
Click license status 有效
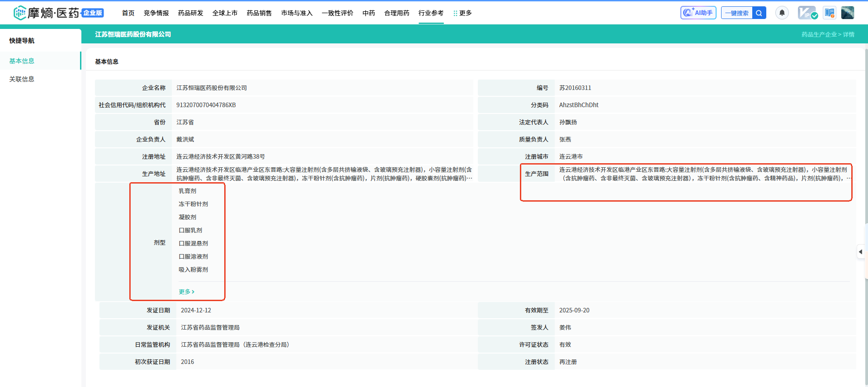(x=565, y=345)
